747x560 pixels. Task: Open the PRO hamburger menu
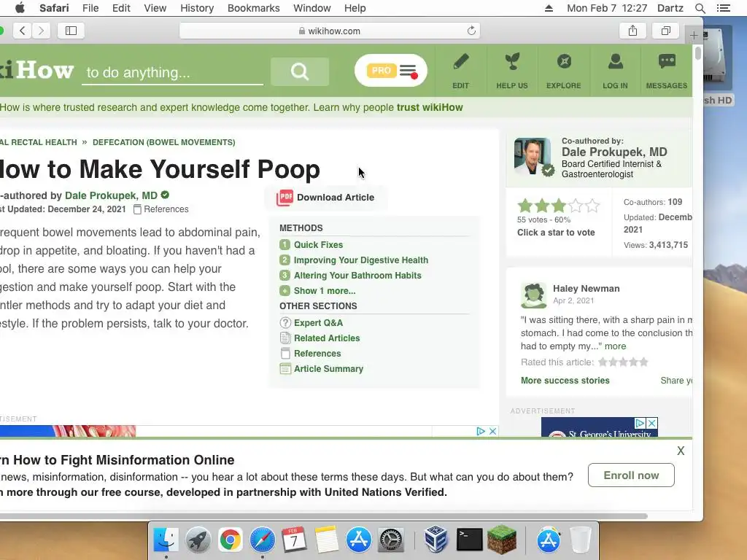[x=409, y=71]
